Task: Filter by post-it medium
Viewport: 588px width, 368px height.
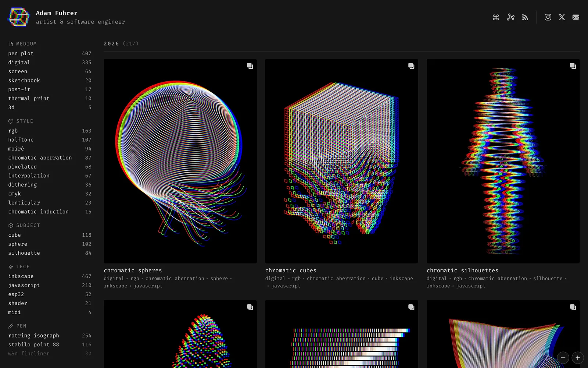Action: coord(50,89)
